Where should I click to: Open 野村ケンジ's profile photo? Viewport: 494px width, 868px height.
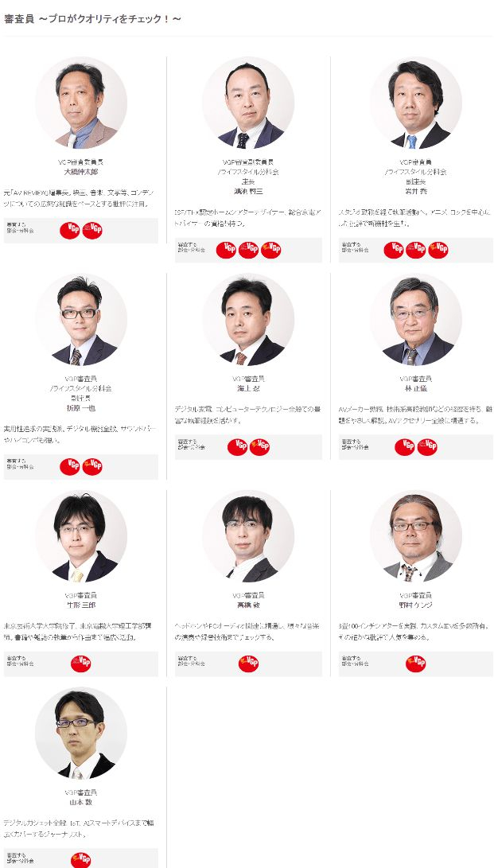point(416,536)
